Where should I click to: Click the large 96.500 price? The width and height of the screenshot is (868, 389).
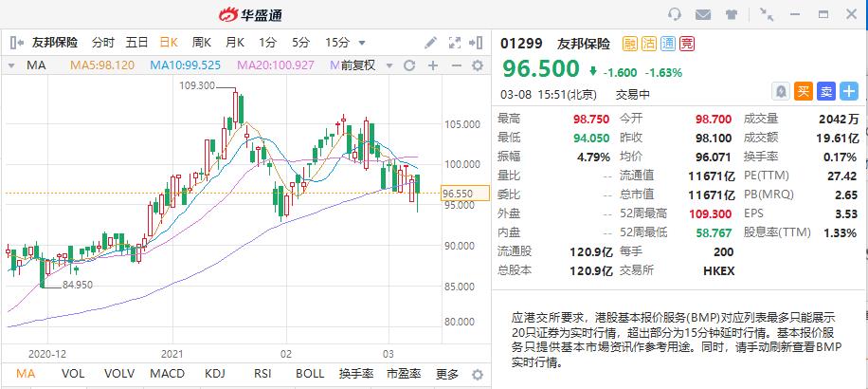(540, 68)
